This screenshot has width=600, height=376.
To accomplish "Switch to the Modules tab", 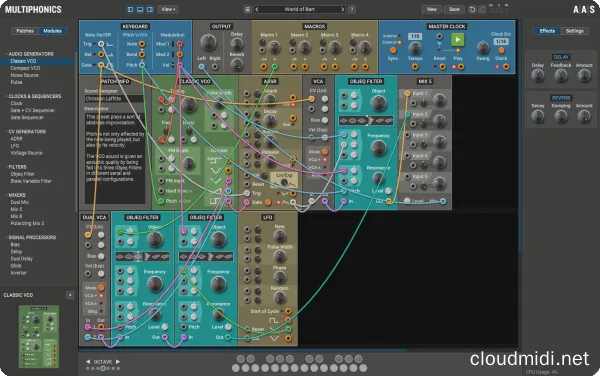I will point(52,31).
